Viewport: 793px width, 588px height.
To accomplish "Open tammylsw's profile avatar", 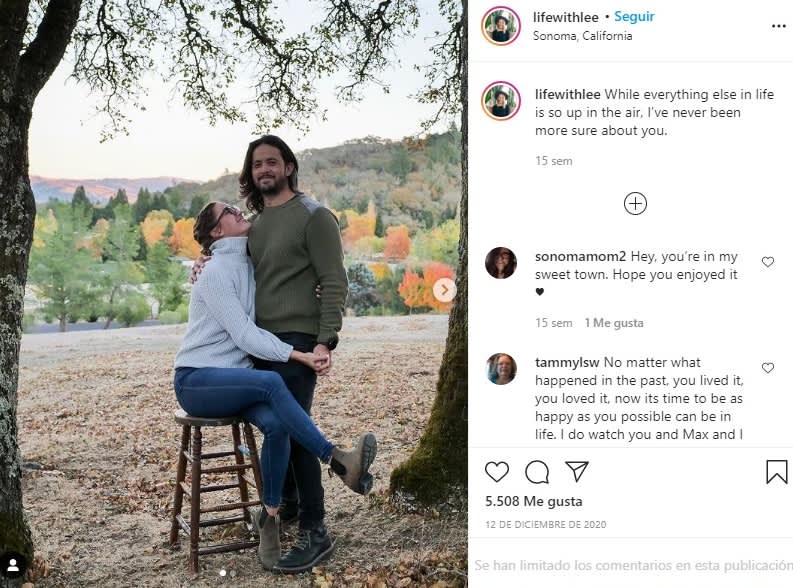I will point(501,369).
